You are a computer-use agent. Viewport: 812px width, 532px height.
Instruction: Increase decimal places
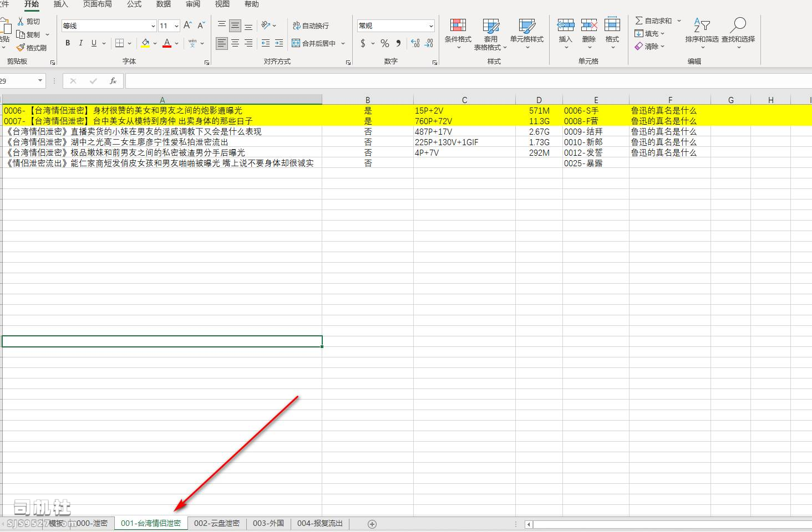(x=415, y=43)
